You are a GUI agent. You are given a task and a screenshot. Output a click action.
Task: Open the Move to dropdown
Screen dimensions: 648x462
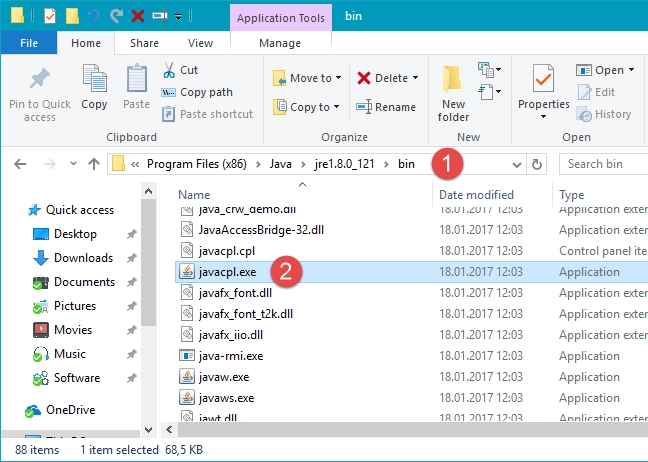pyautogui.click(x=307, y=78)
